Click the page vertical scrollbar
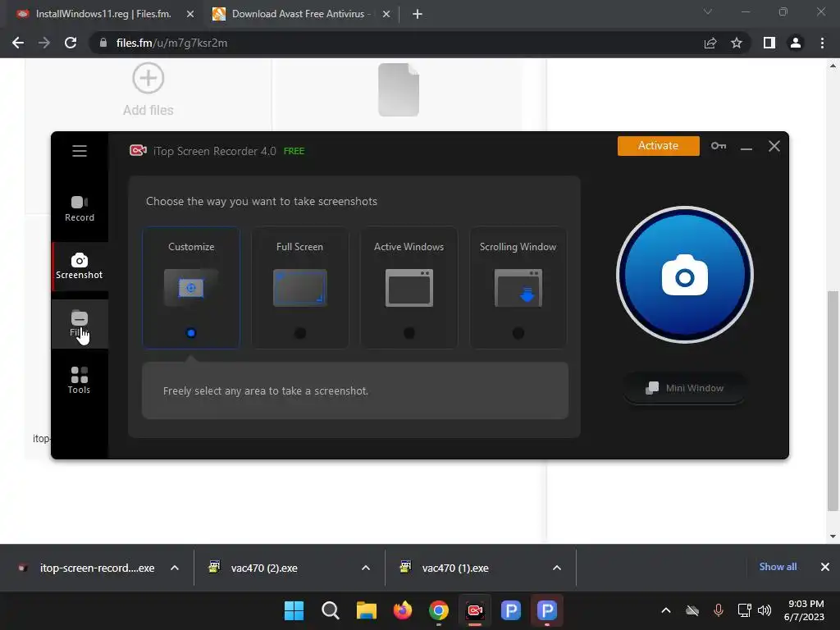The height and width of the screenshot is (630, 840). coord(833,400)
